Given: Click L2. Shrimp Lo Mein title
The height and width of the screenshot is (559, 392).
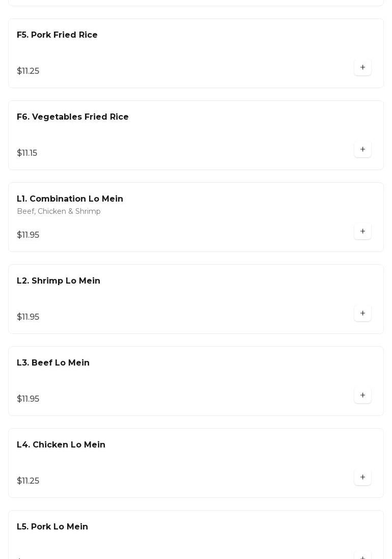Looking at the screenshot, I should [59, 281].
